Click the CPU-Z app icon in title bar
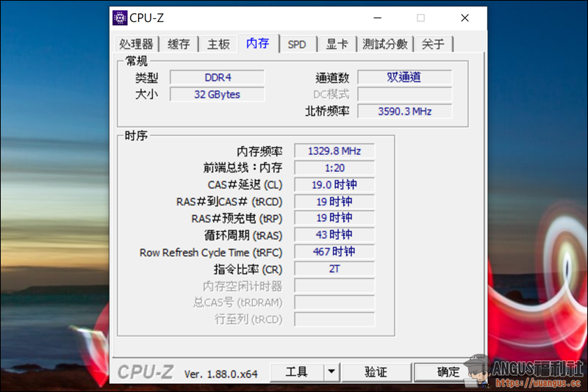The width and height of the screenshot is (588, 392). pyautogui.click(x=120, y=18)
